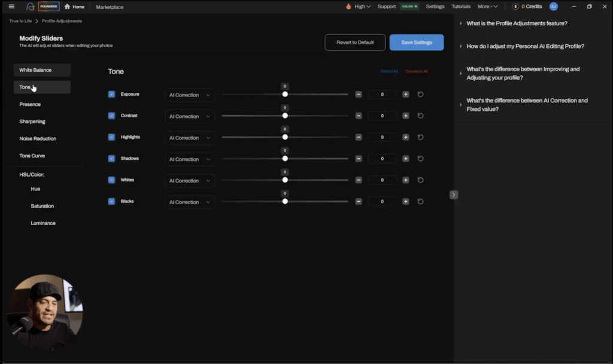The width and height of the screenshot is (613, 364).
Task: Click the Save Settings button
Action: (417, 42)
